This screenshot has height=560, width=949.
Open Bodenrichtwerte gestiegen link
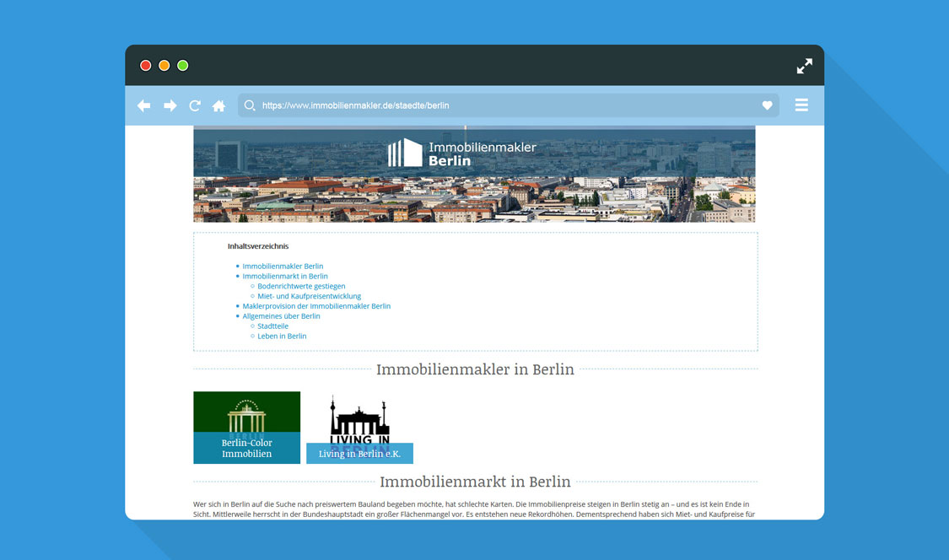click(301, 286)
